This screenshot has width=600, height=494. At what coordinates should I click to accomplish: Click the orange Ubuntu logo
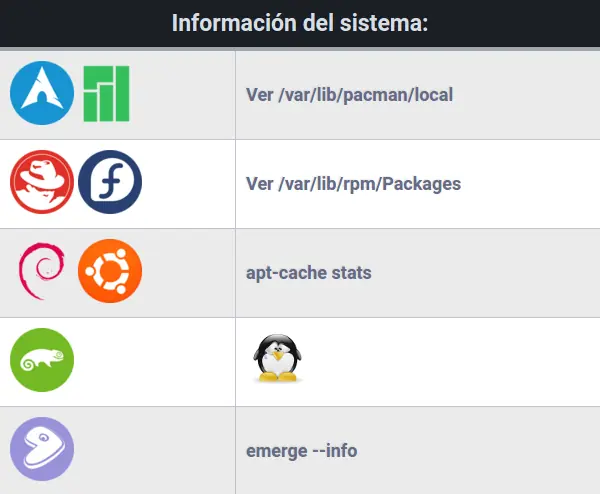pyautogui.click(x=110, y=271)
